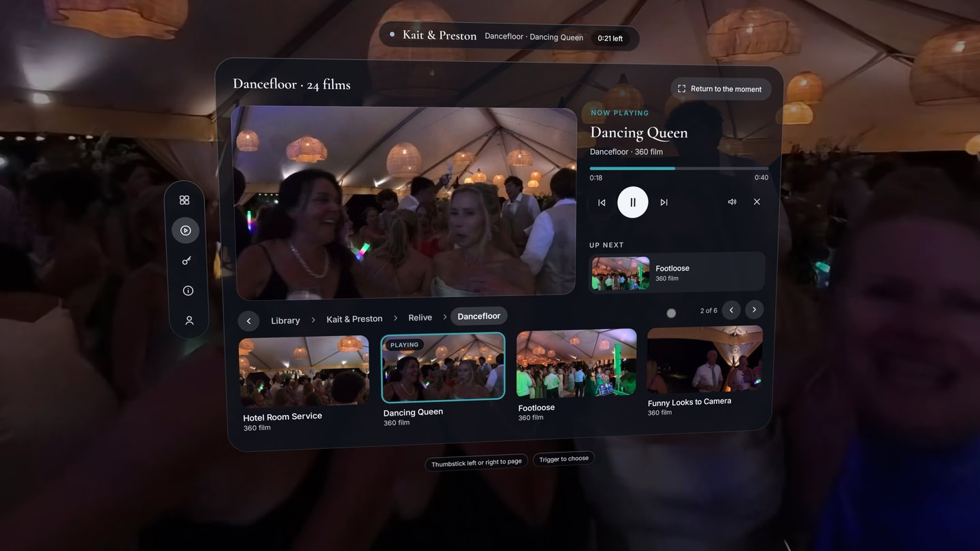The width and height of the screenshot is (980, 551).
Task: Click the 0:18 elapsed time label
Action: [596, 178]
